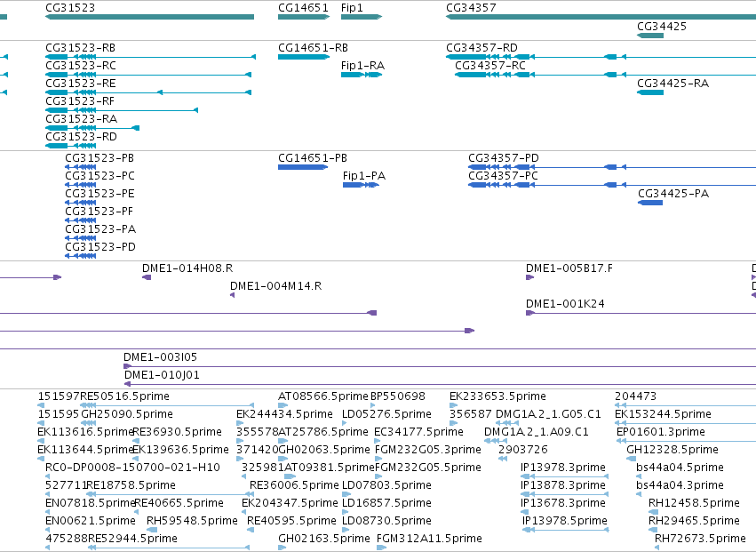Viewport: 756px width, 552px height.
Task: Select EST GH25090.5prime
Action: click(89, 423)
